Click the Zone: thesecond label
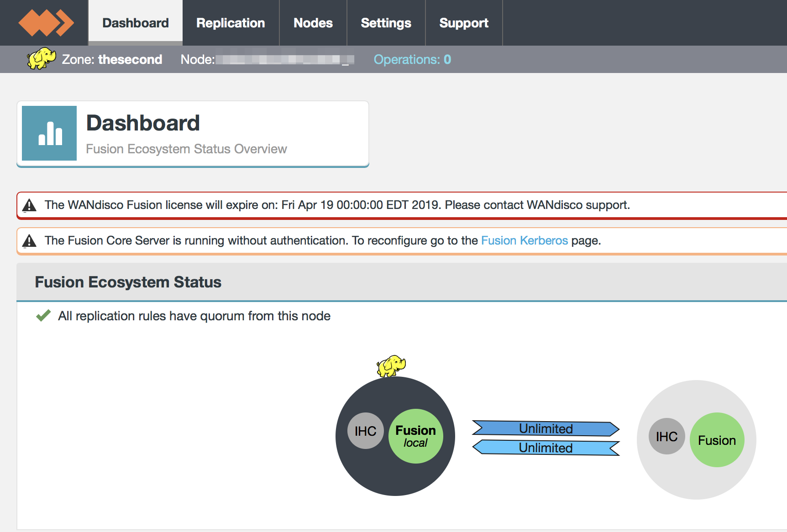 112,59
